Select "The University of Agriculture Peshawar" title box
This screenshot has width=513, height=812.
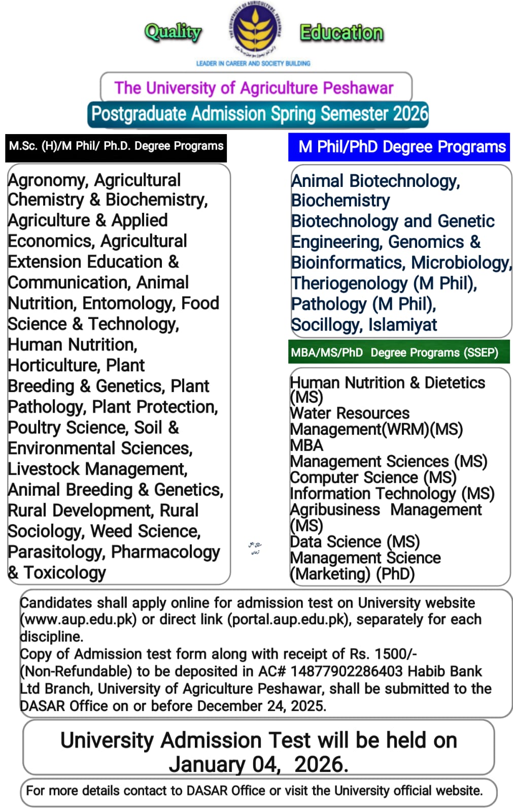coord(254,88)
